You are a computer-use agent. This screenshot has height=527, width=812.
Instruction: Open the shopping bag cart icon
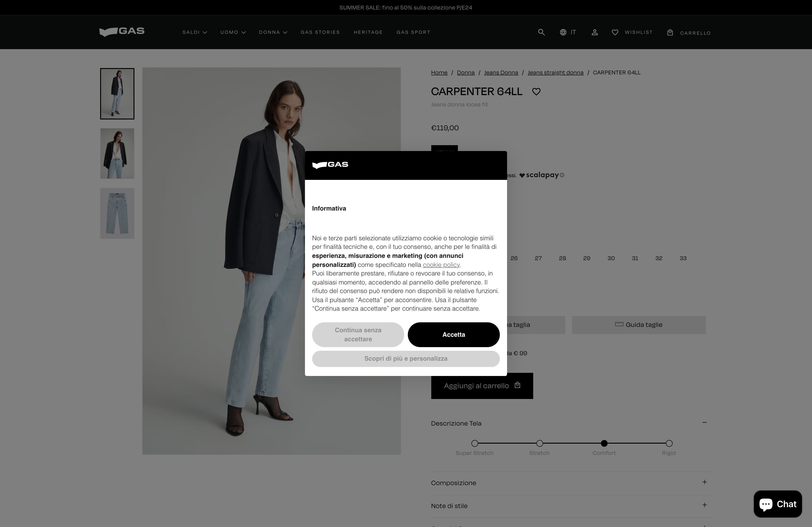point(670,32)
